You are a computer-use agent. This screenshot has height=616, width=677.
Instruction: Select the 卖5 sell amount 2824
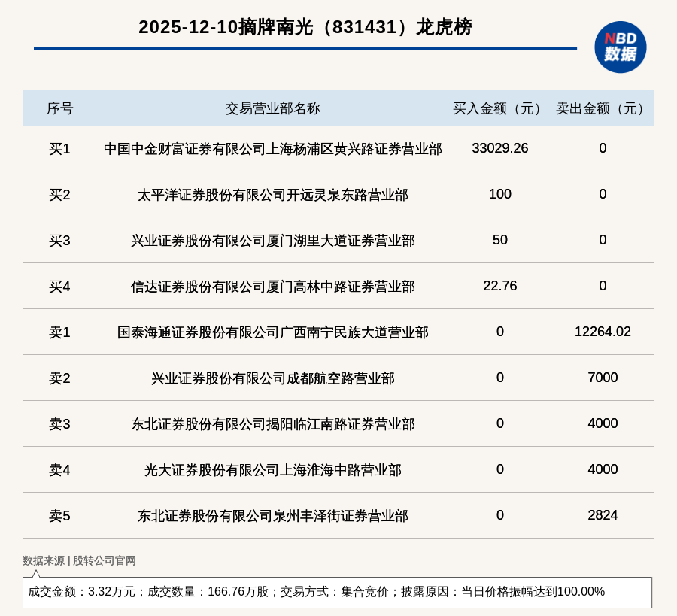[603, 515]
